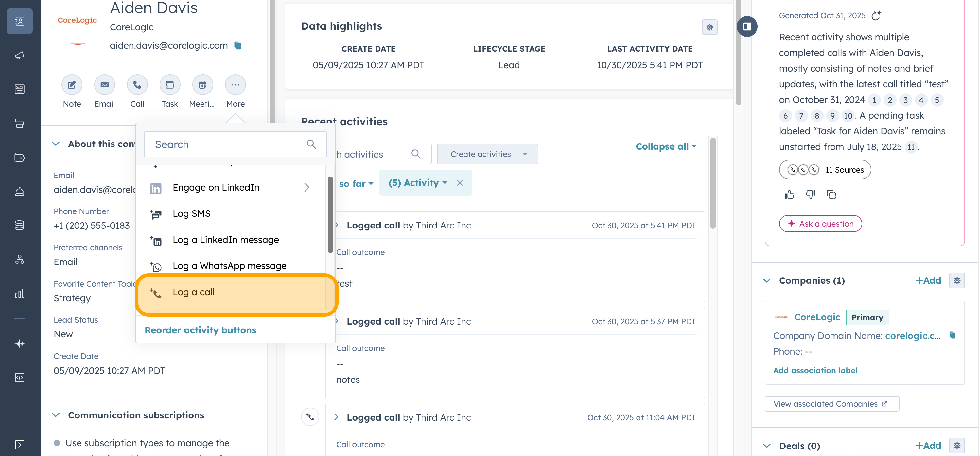Screen dimensions: 980x456
Task: Choose Log SMS from the menu
Action: click(191, 213)
